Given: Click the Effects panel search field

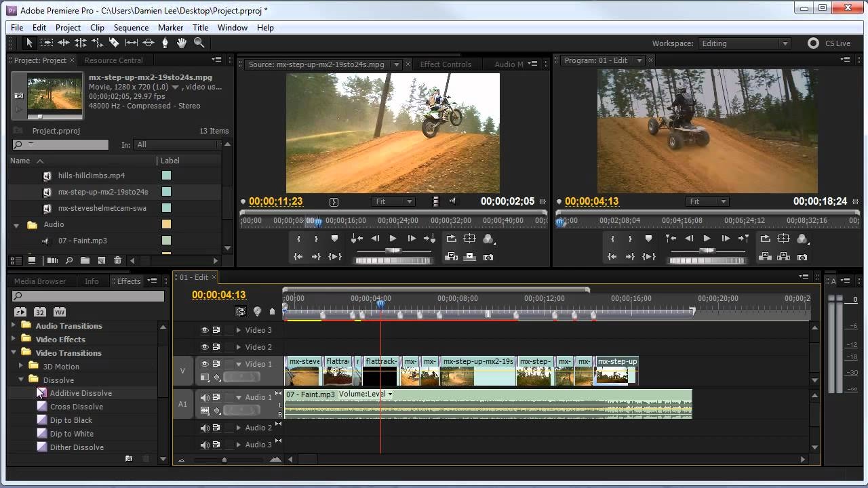Looking at the screenshot, I should pyautogui.click(x=88, y=296).
